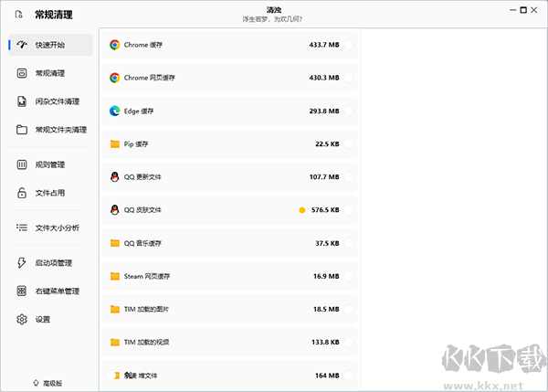Click the 规则管理 icon in sidebar
The height and width of the screenshot is (392, 548).
tap(22, 164)
